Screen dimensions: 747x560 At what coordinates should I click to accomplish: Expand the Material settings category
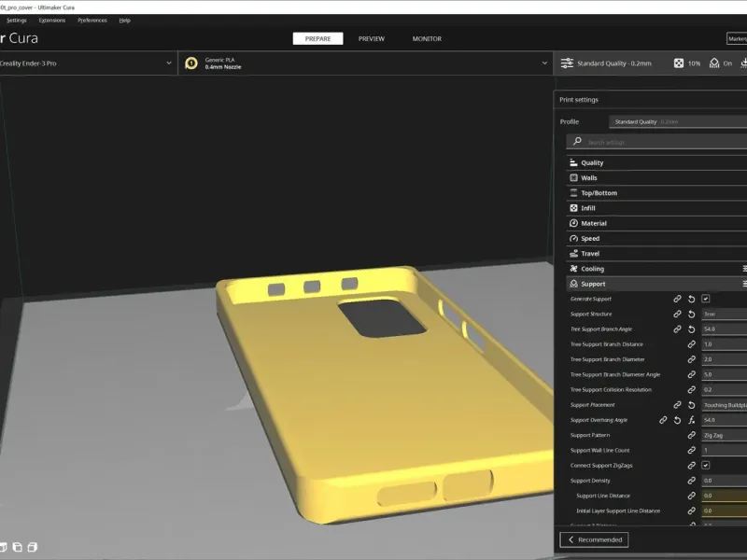tap(656, 223)
